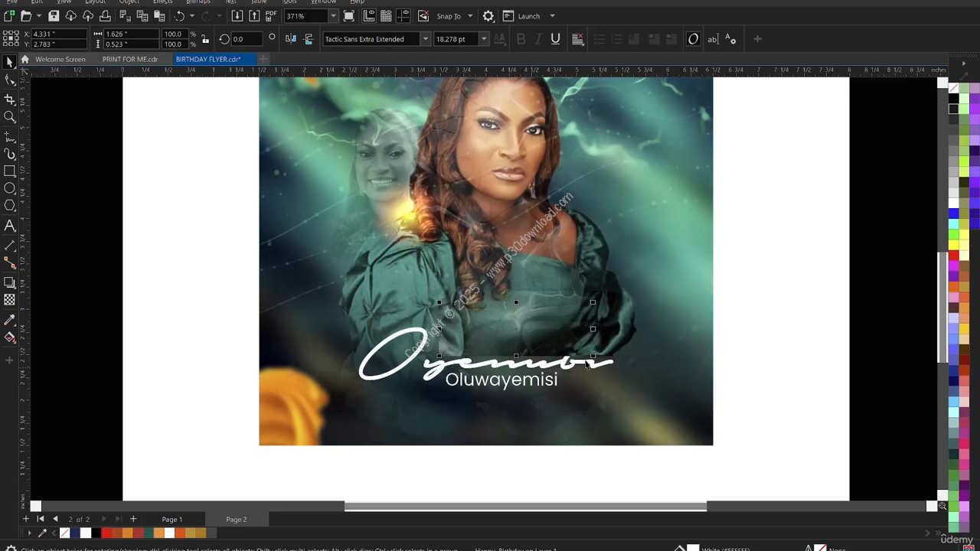Viewport: 980px width, 551px height.
Task: Select the Polygon tool
Action: [x=9, y=205]
